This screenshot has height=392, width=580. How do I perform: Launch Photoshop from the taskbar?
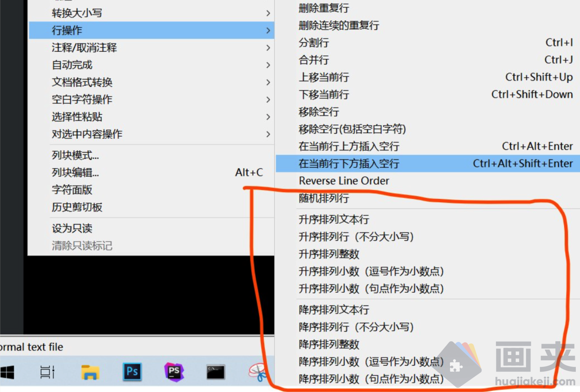click(132, 371)
